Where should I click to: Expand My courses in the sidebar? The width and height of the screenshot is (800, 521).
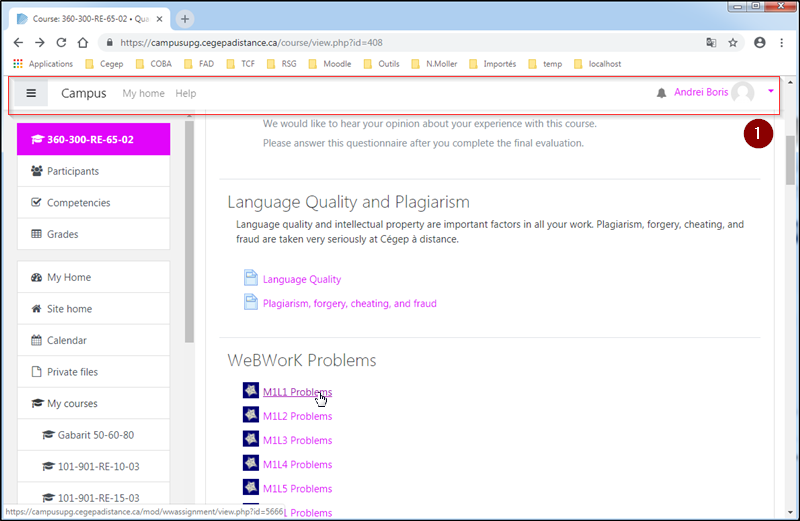point(72,404)
